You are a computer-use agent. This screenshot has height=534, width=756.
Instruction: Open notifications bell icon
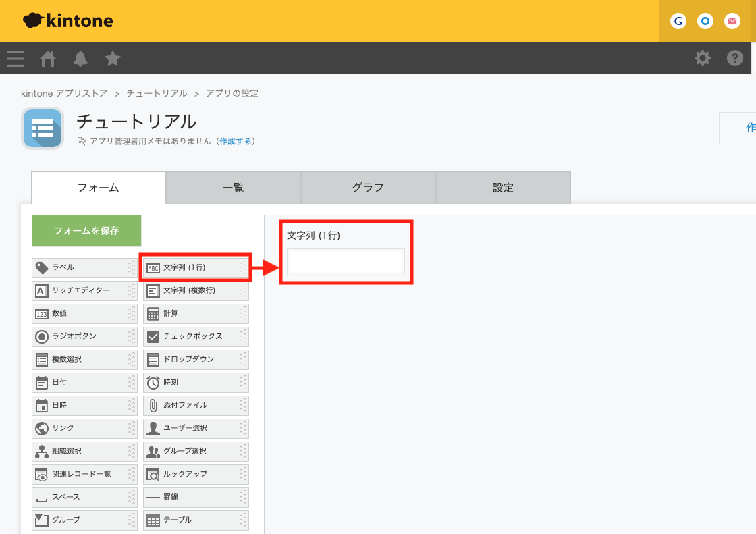coord(80,59)
